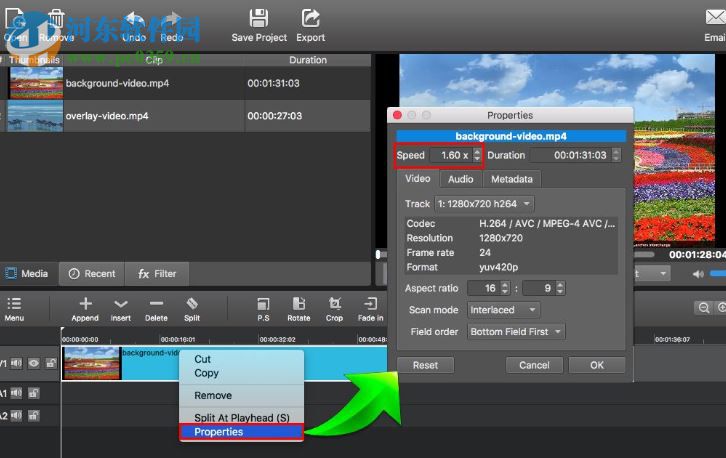Select the overlay-video.mp4 thumbnail
This screenshot has width=726, height=458.
click(36, 116)
